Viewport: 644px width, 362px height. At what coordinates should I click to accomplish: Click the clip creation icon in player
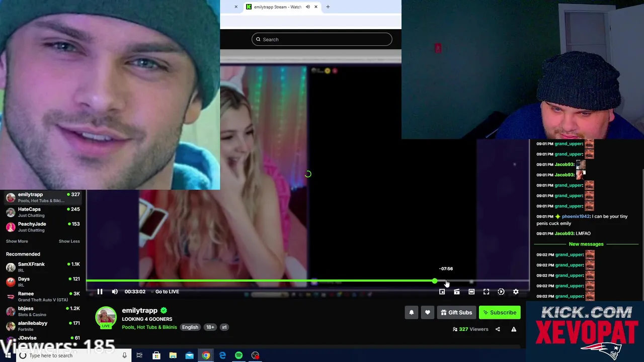(x=456, y=292)
